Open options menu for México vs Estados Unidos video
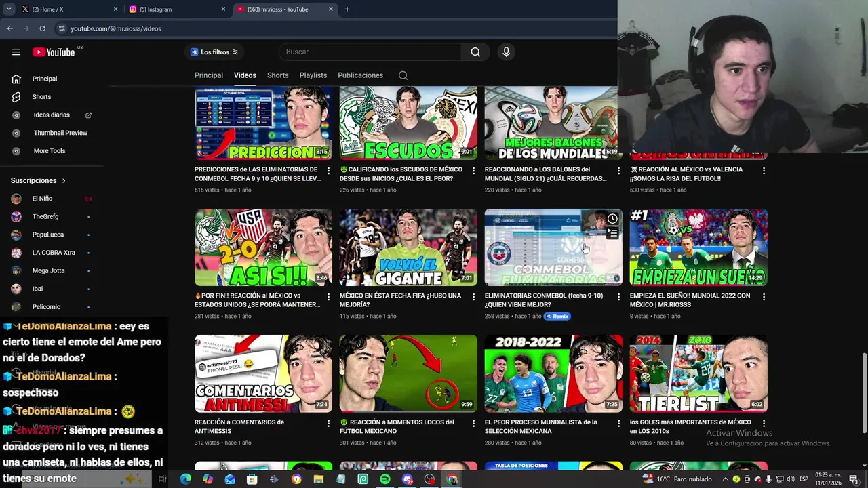The width and height of the screenshot is (868, 488). [328, 297]
